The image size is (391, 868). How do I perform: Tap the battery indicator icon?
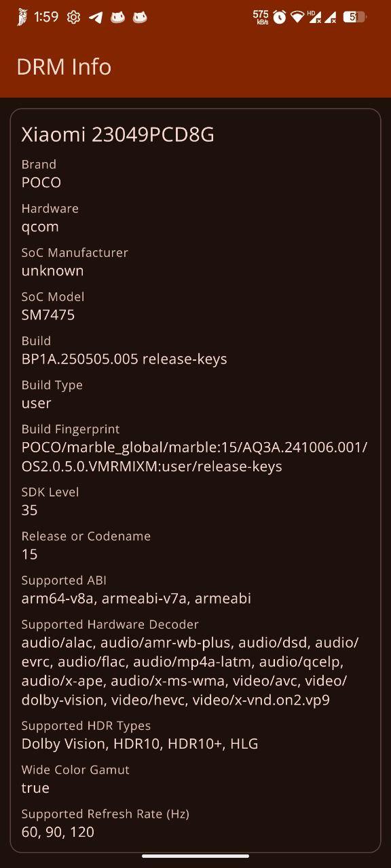pos(354,17)
